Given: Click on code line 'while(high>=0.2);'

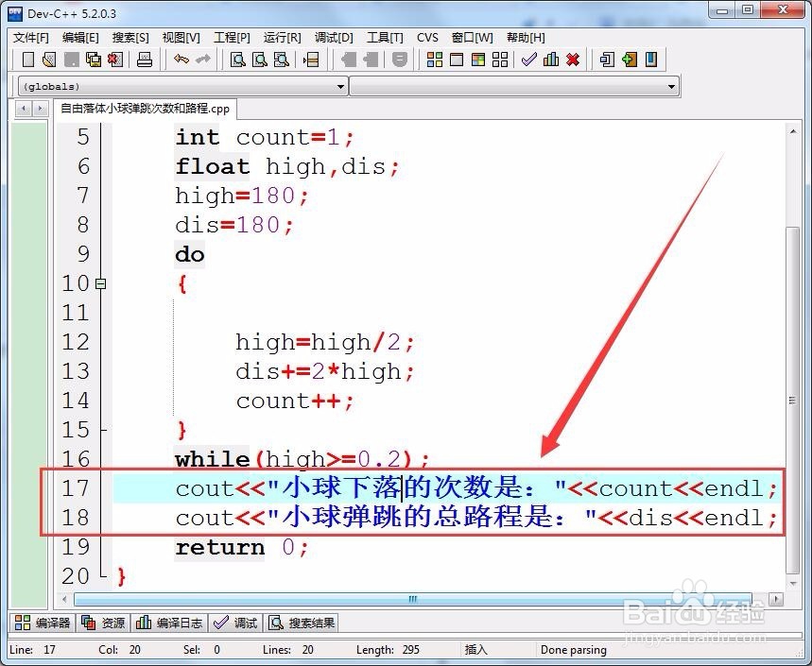Looking at the screenshot, I should pyautogui.click(x=302, y=459).
